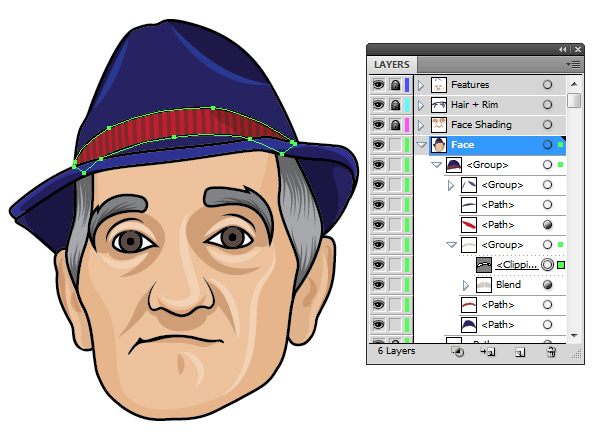Unlock the Hair + Rim layer
The image size is (595, 436).
coord(395,105)
